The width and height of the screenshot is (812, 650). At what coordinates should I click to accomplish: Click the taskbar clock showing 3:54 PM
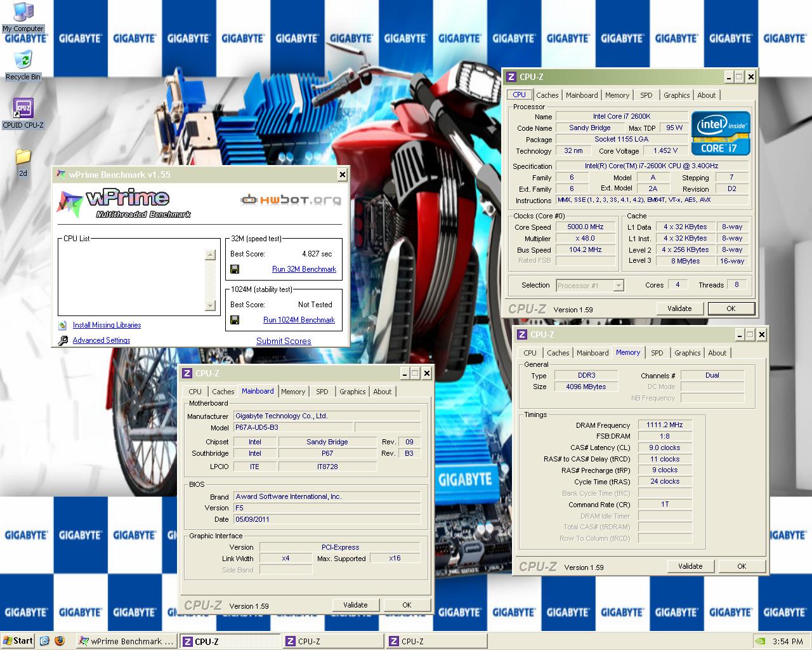pyautogui.click(x=788, y=641)
